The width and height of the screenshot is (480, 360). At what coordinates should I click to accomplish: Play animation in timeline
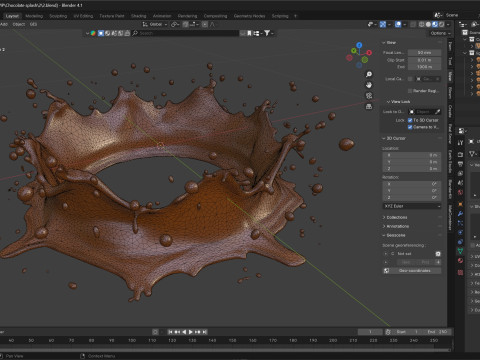pos(191,332)
